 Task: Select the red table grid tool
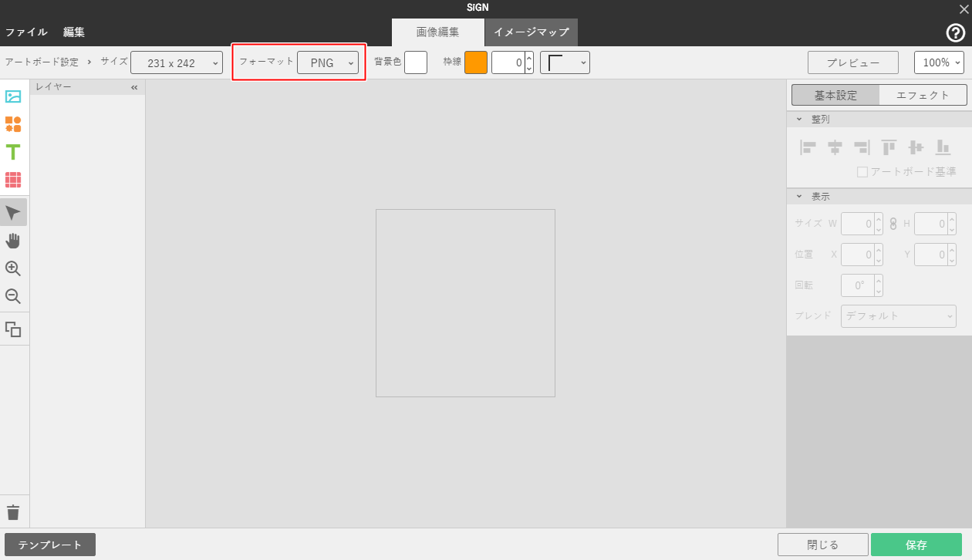coord(13,180)
